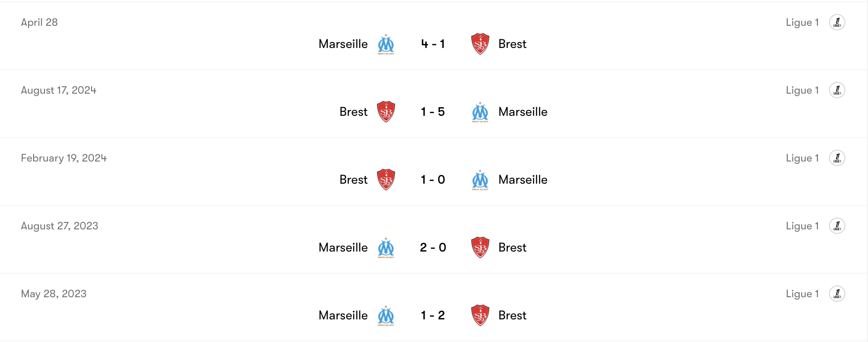
Task: Click the Brest shield logo in the August 17, 2024 row
Action: click(386, 111)
